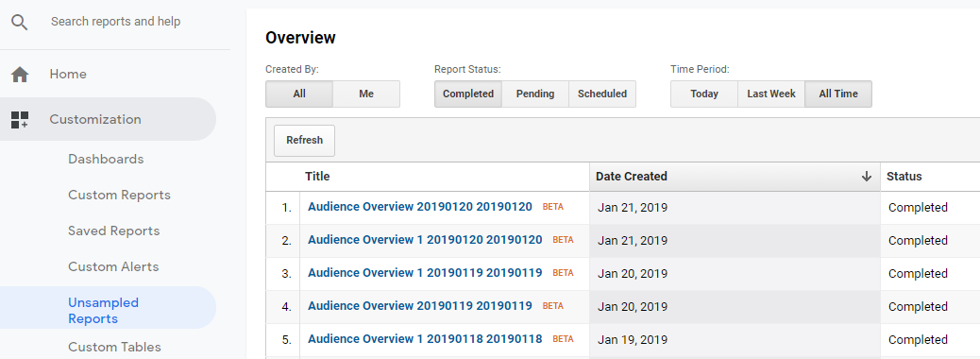
Task: Filter Created By to All
Action: tap(299, 94)
